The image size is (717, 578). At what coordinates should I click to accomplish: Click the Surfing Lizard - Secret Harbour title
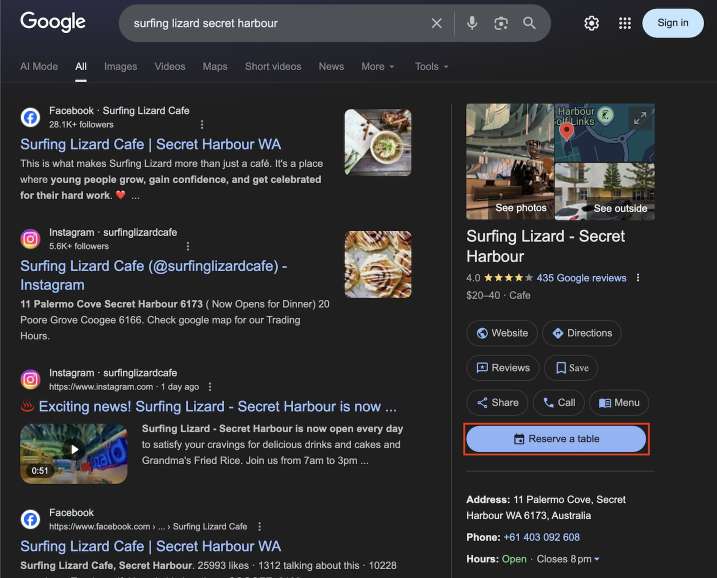[x=546, y=246]
